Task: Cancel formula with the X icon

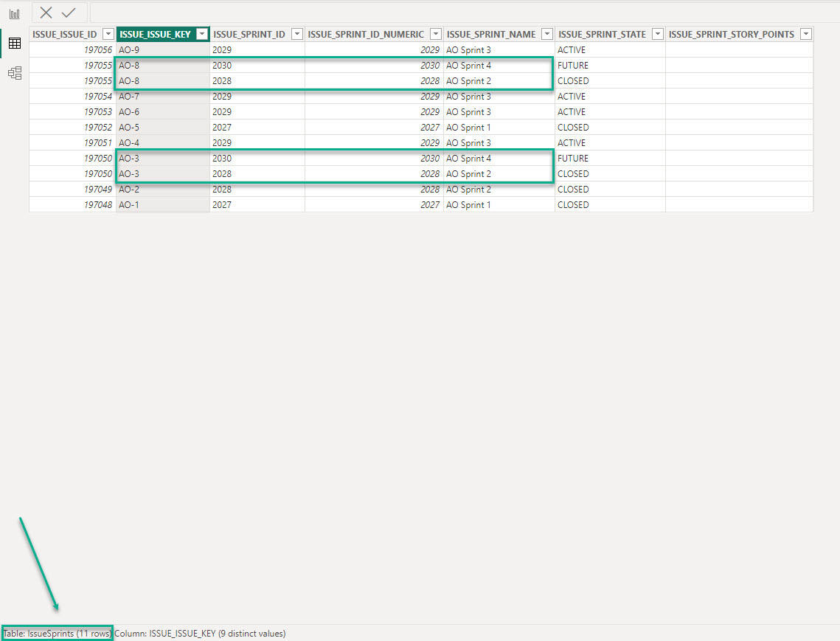Action: tap(46, 13)
